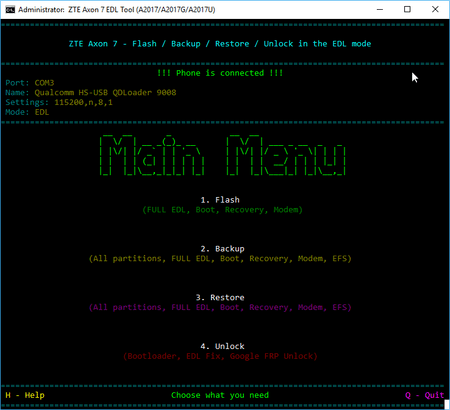
Task: Click the purple Restore partitions description line
Action: (x=220, y=307)
